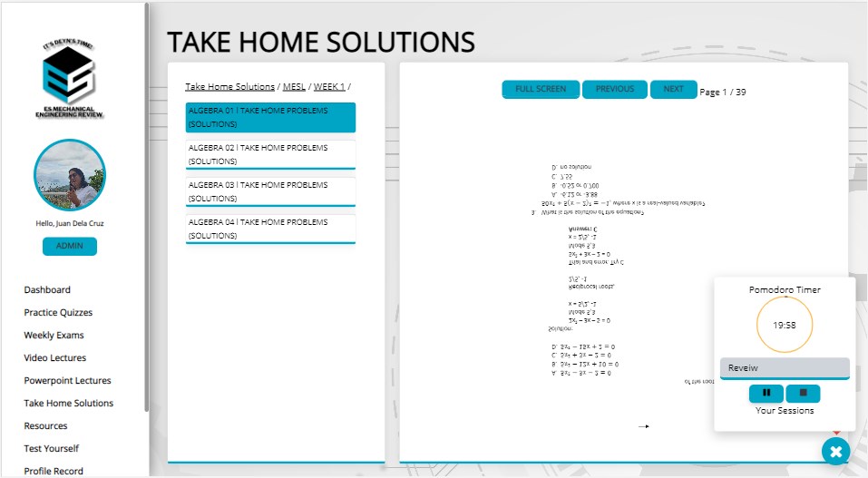Open Your Sessions link
The image size is (868, 478).
785,410
